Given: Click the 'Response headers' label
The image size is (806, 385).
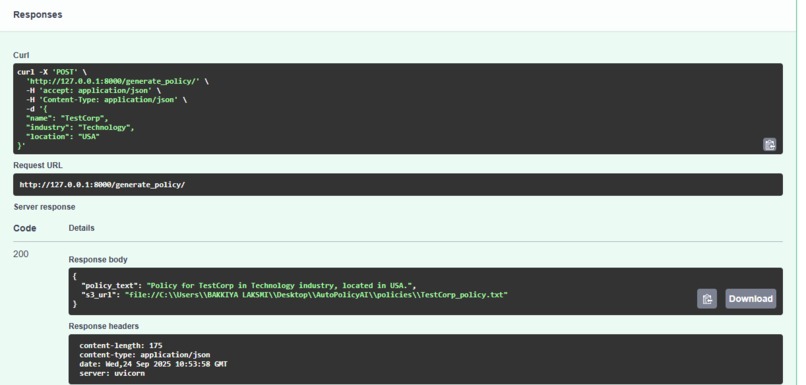Looking at the screenshot, I should (x=103, y=326).
